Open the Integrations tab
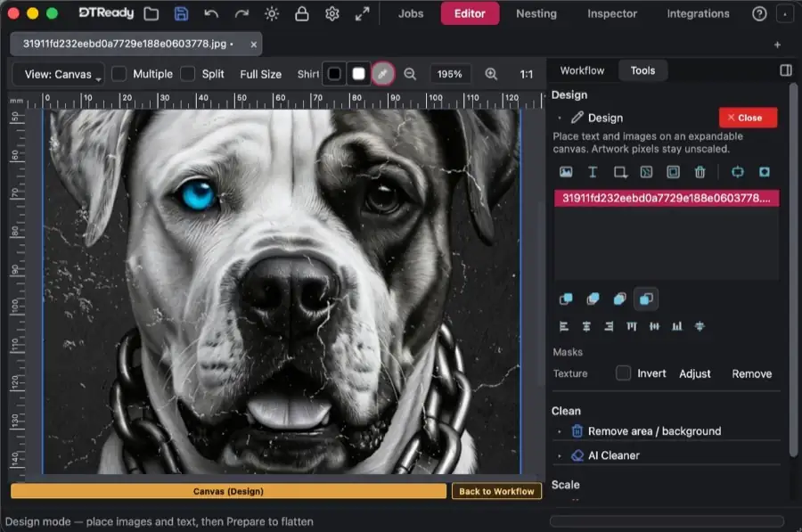Viewport: 802px width, 532px height. tap(698, 13)
